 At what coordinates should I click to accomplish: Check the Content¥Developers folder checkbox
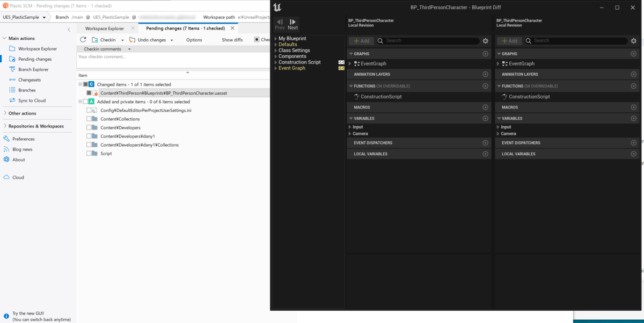(89, 127)
